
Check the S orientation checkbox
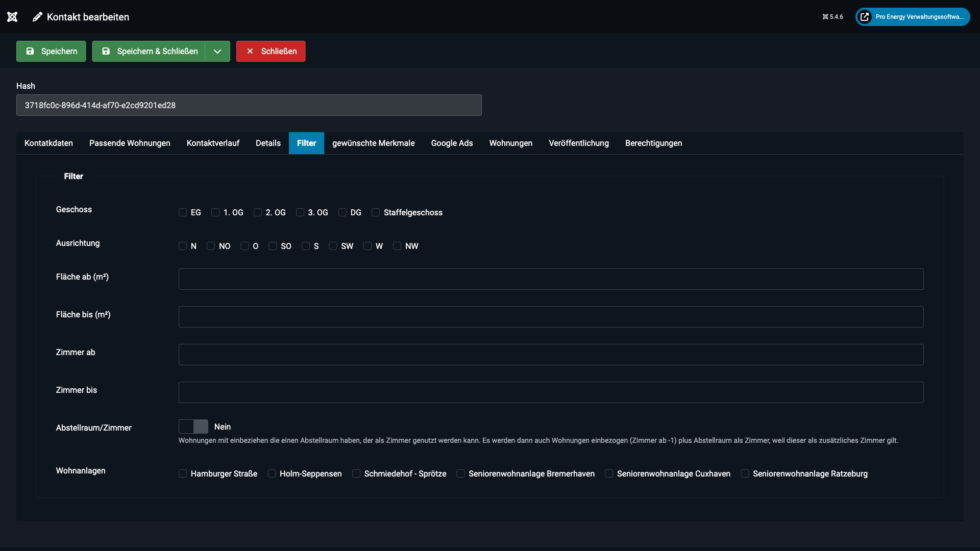click(306, 246)
